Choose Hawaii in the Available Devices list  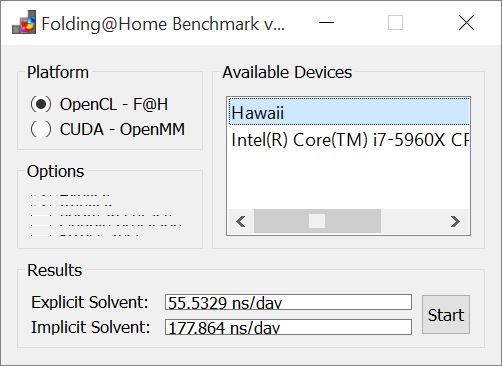pos(349,112)
